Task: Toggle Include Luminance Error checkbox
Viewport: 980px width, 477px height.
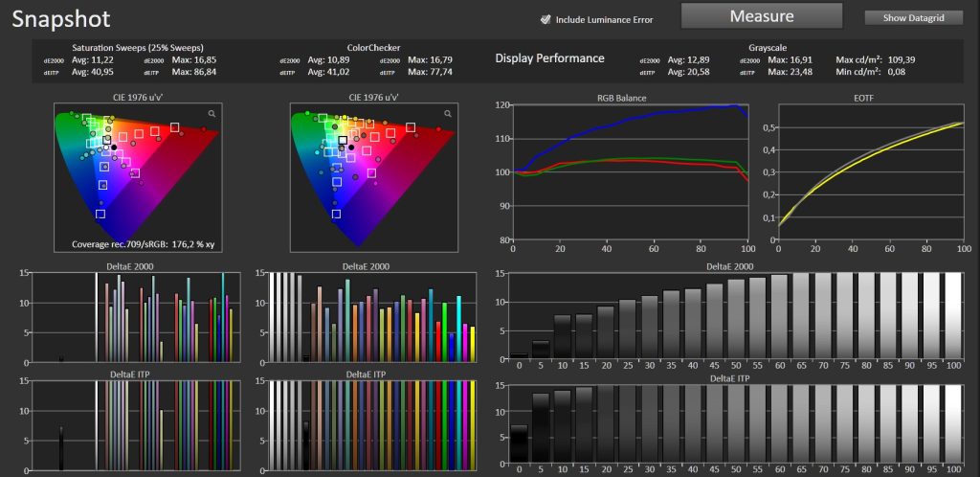Action: [x=545, y=19]
